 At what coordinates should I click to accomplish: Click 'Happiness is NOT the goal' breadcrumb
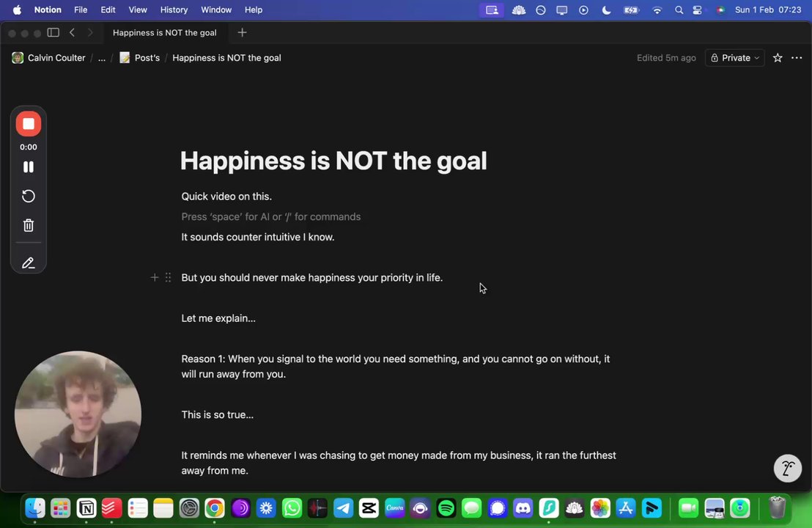[227, 58]
